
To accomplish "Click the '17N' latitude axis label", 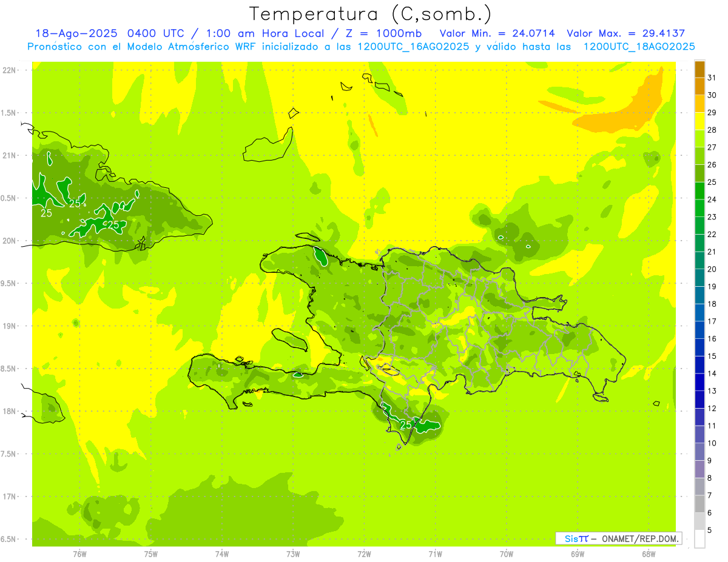I will (10, 497).
